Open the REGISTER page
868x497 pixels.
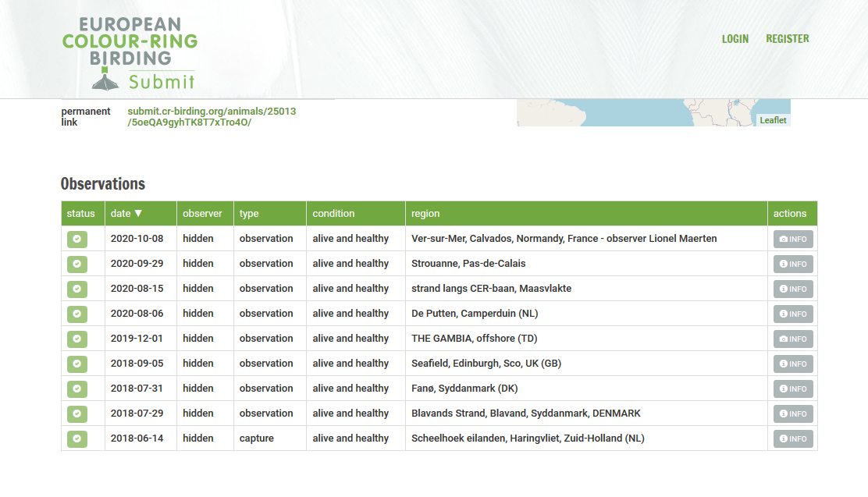tap(787, 39)
